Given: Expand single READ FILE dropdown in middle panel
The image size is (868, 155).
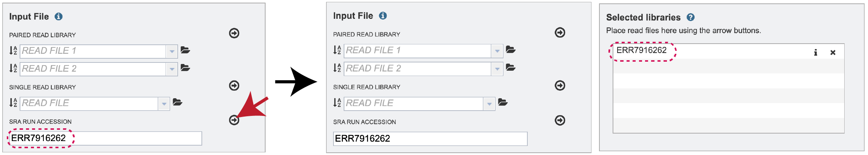Looking at the screenshot, I should click(489, 104).
